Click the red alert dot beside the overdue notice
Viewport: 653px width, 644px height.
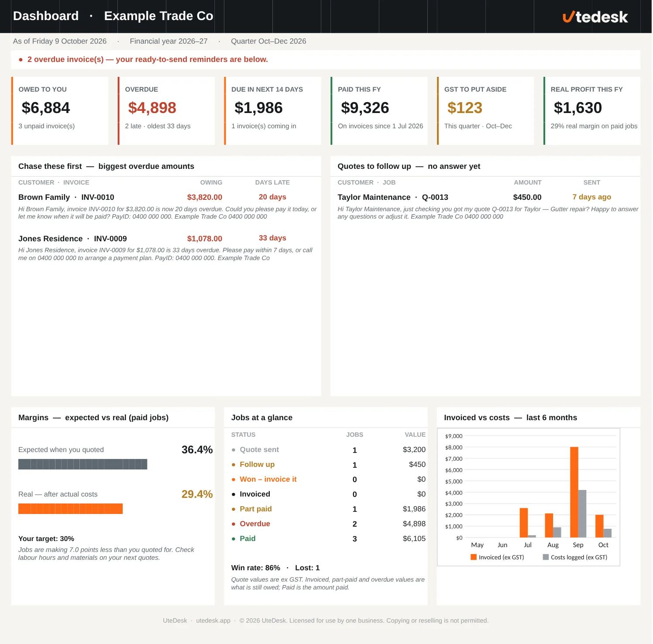(21, 60)
